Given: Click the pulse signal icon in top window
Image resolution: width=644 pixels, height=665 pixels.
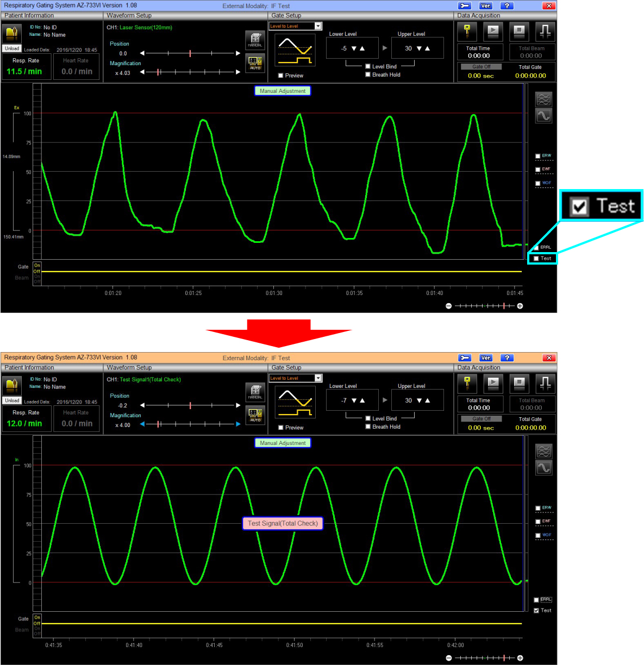Looking at the screenshot, I should pyautogui.click(x=545, y=32).
